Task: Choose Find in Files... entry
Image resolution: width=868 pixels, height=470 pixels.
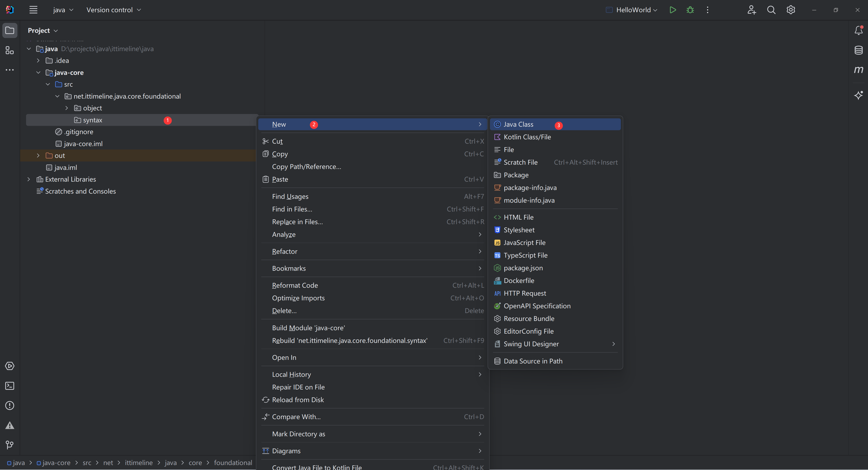Action: coord(373,209)
